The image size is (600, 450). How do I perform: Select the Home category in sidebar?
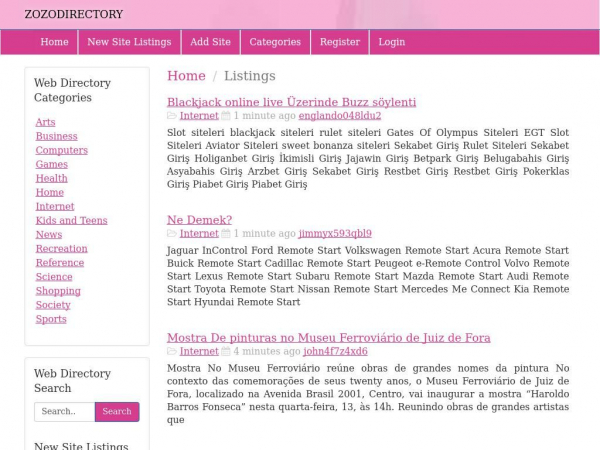point(50,192)
